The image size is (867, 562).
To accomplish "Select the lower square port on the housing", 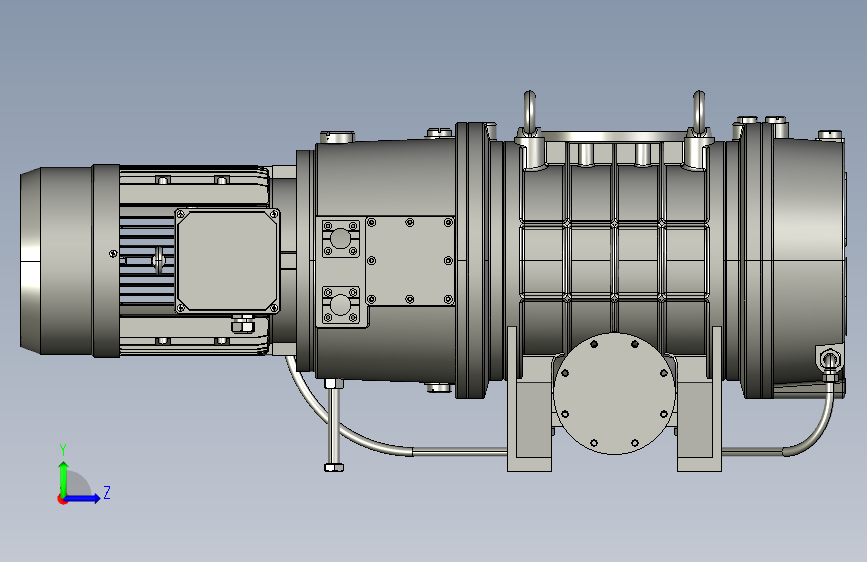I will [341, 304].
